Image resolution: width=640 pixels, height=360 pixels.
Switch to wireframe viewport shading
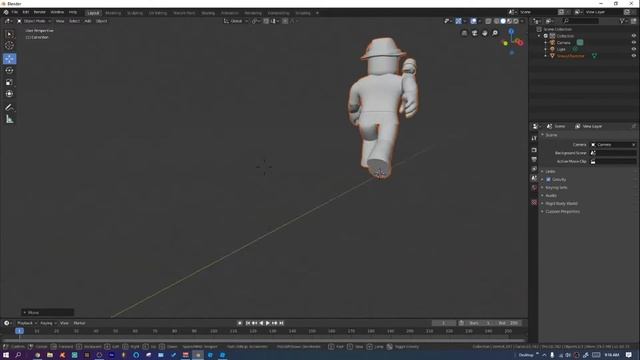click(496, 21)
